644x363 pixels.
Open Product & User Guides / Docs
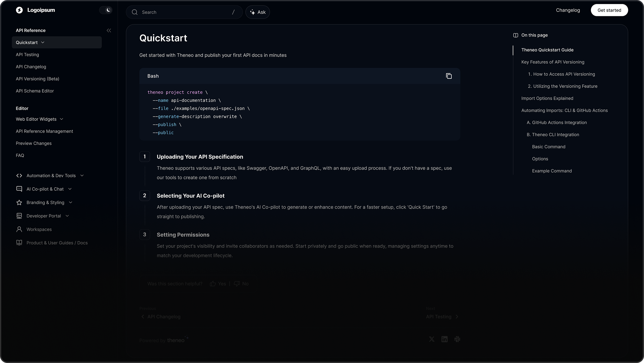pos(57,243)
